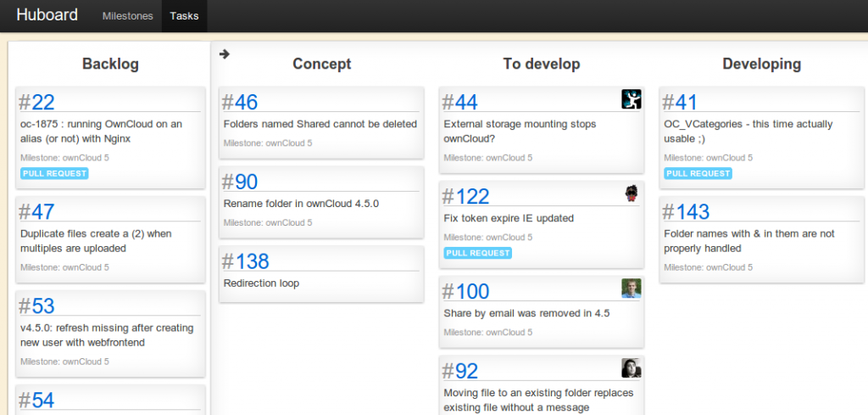Click the assignee avatar on issue #92
This screenshot has height=415, width=868.
pos(631,367)
